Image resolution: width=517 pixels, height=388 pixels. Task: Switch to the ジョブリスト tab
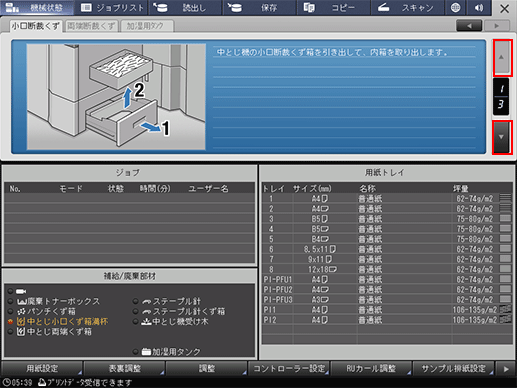(x=112, y=8)
